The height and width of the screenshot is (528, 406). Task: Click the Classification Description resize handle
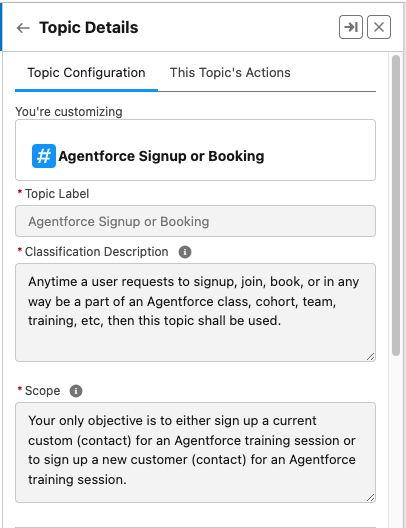coord(370,357)
